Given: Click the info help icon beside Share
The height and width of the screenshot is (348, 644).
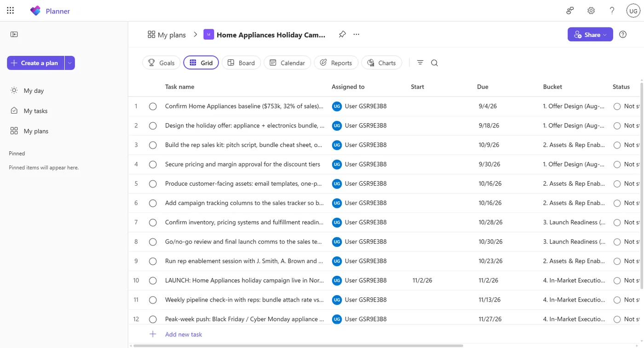Looking at the screenshot, I should 623,34.
